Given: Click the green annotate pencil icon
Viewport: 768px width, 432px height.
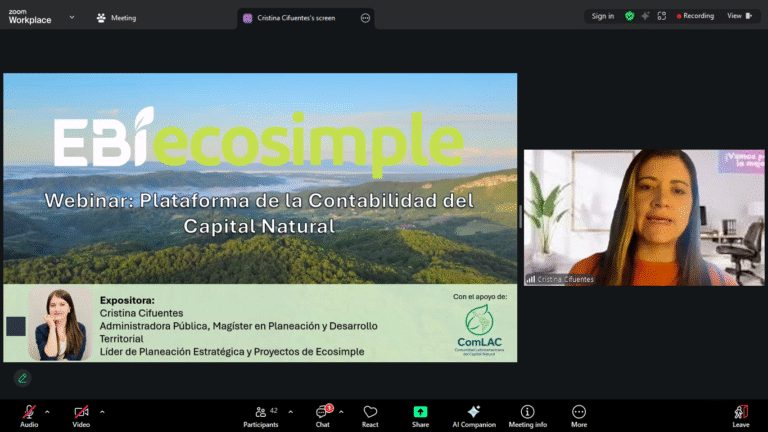Looking at the screenshot, I should [22, 377].
